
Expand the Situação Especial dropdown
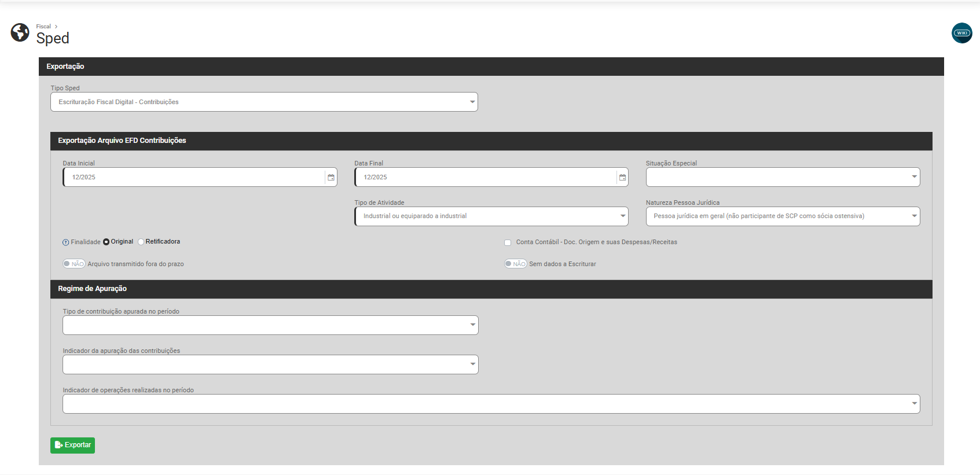click(783, 177)
